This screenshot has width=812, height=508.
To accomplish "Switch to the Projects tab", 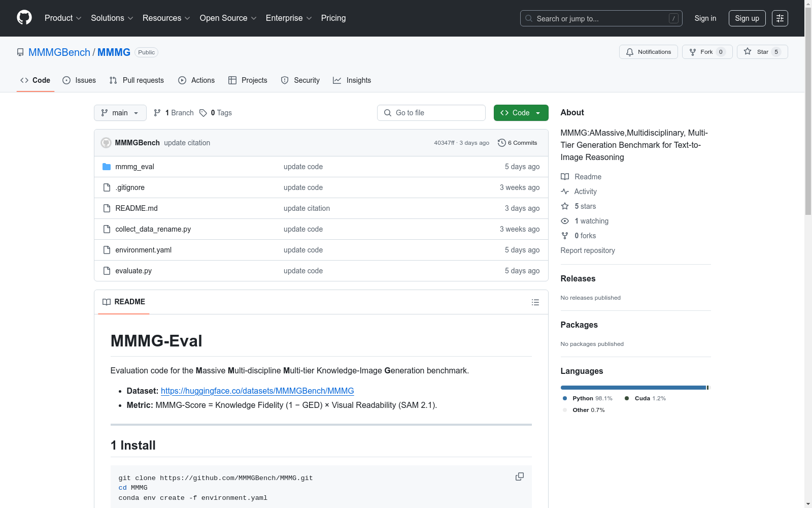I will [248, 80].
